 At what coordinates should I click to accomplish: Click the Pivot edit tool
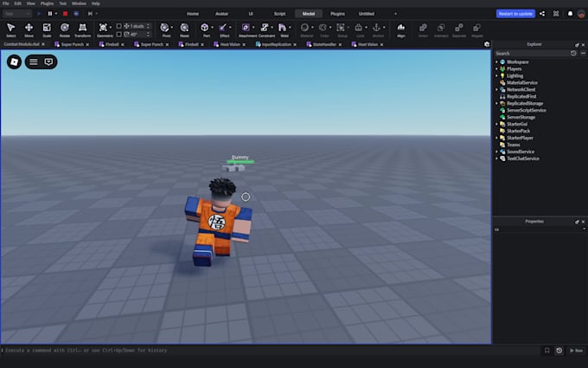coord(164,28)
